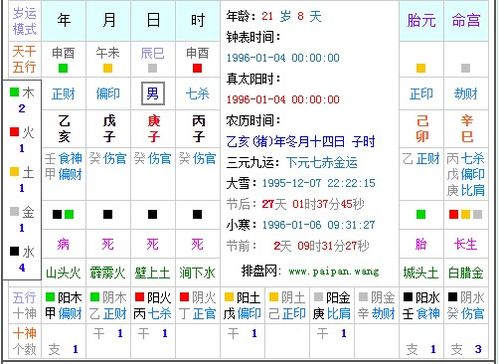
Task: Select the 日 column header
Action: click(x=153, y=21)
